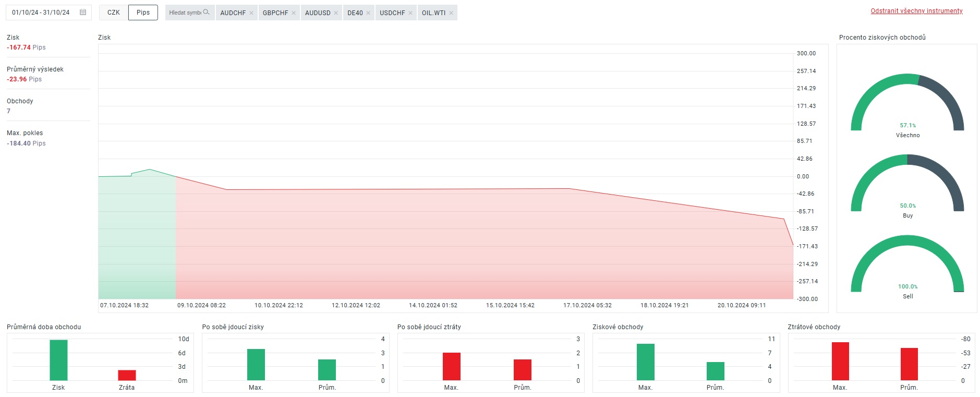This screenshot has height=397, width=980.
Task: Click the green Zisk average duration bar
Action: [x=58, y=360]
